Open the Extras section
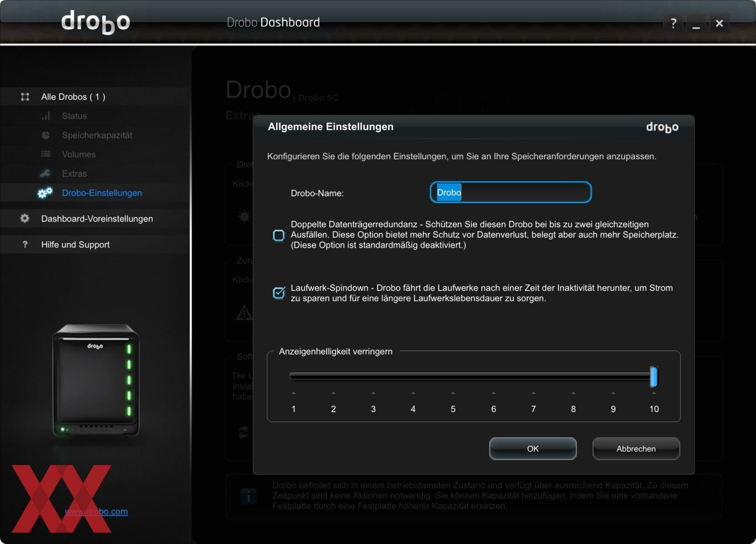 (74, 174)
